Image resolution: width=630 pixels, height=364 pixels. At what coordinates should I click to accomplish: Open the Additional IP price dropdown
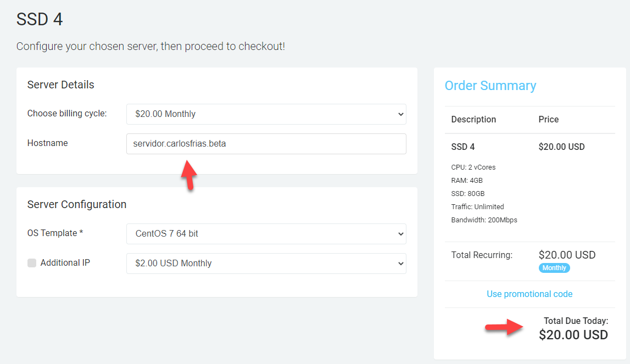(x=266, y=264)
